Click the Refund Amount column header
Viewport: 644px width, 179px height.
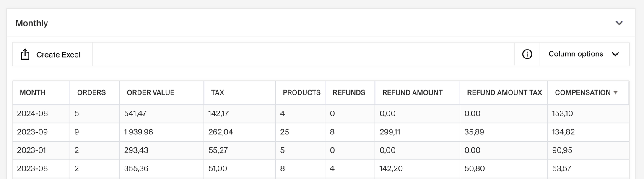412,92
